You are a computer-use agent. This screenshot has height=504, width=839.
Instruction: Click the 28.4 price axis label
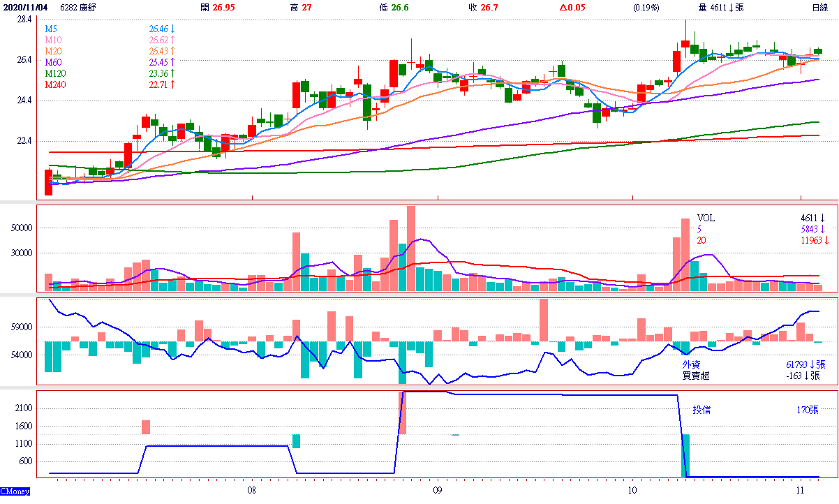[x=24, y=20]
